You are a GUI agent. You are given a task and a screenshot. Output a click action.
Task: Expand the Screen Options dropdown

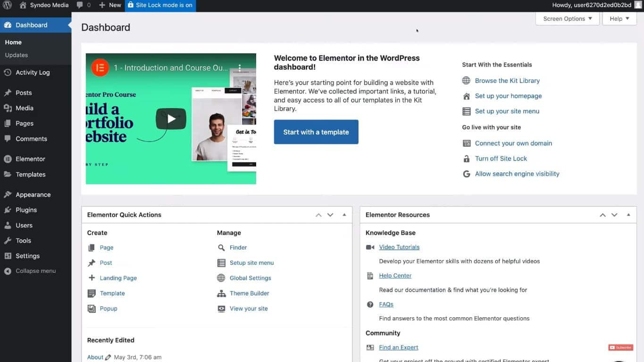coord(568,19)
